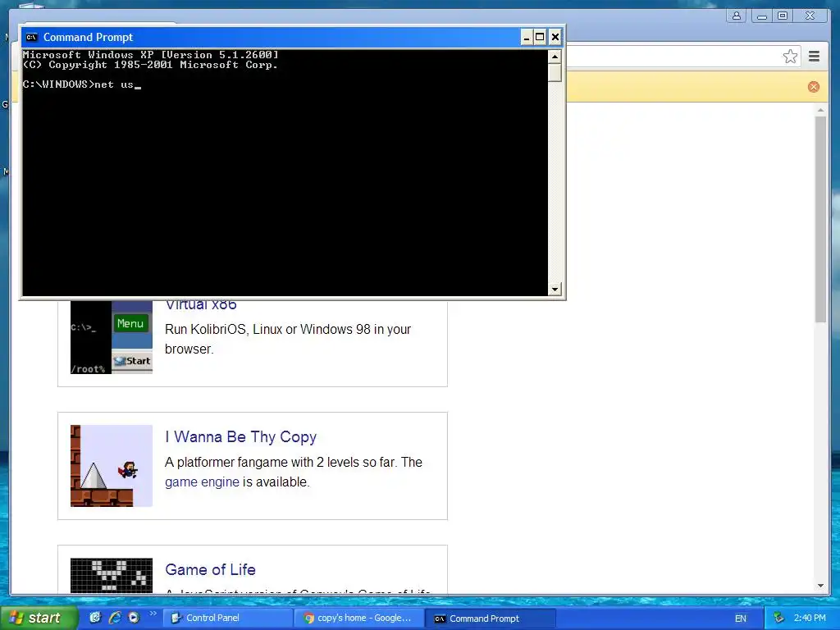
Task: Open Command Prompt title bar system icon
Action: [x=32, y=37]
